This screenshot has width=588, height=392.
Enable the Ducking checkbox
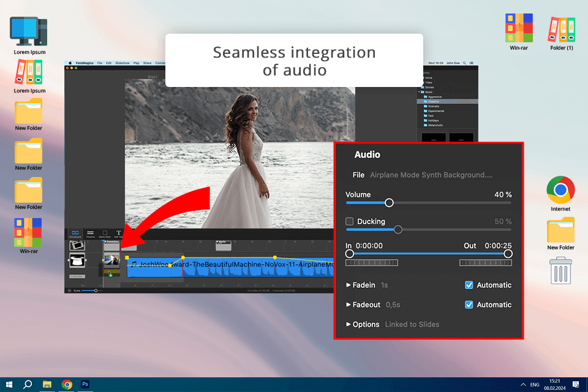click(x=350, y=221)
